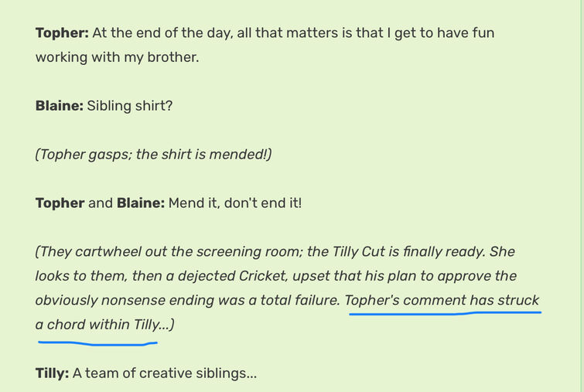
Task: Click the bold Tilly speaker label
Action: 52,373
